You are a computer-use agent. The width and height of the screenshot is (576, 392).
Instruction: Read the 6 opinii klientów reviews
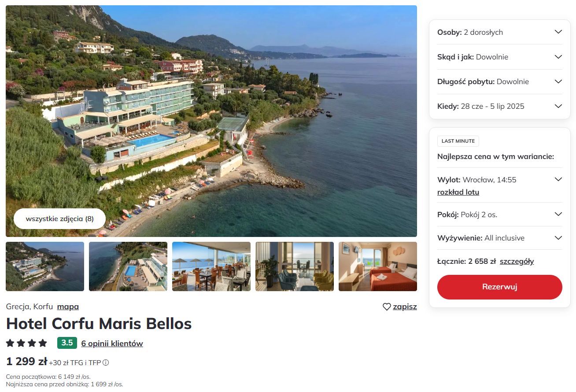[x=112, y=344]
